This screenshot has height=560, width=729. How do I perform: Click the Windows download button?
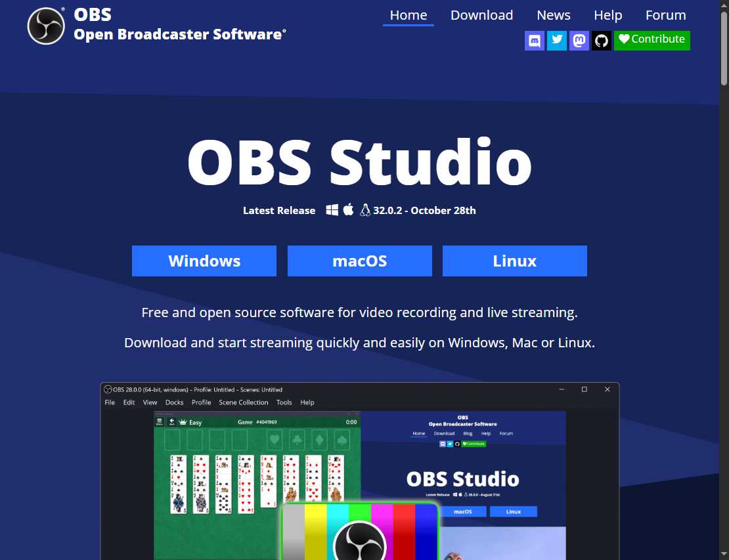(204, 261)
